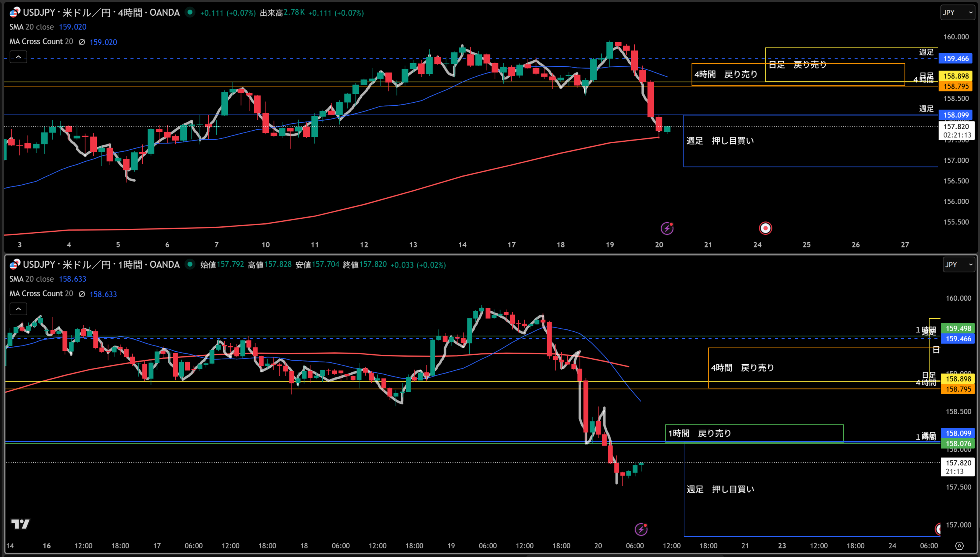Open the time axis settings target icon
980x557 pixels.
pyautogui.click(x=959, y=546)
